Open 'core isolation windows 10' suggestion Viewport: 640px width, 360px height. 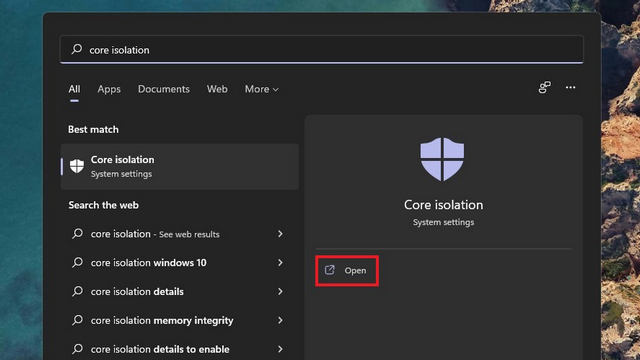click(x=180, y=263)
